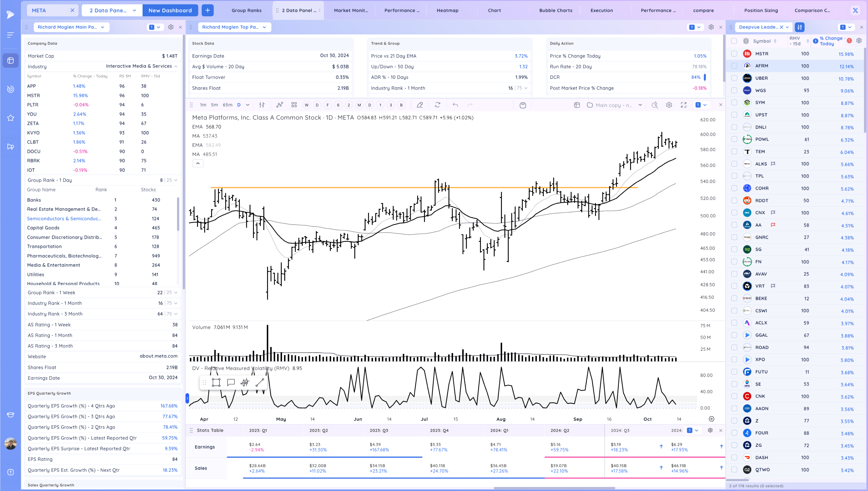Check the MSTR row checkbox
Viewport: 868px width, 491px height.
(734, 54)
